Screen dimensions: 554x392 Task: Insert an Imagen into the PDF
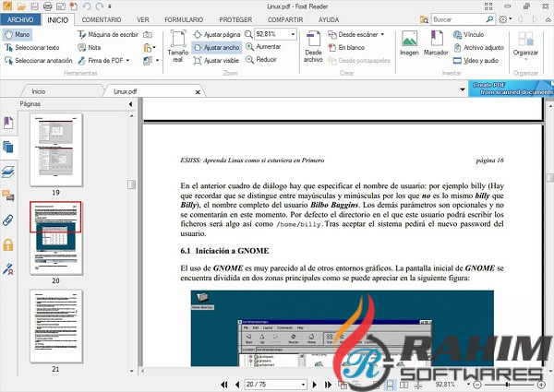[409, 43]
